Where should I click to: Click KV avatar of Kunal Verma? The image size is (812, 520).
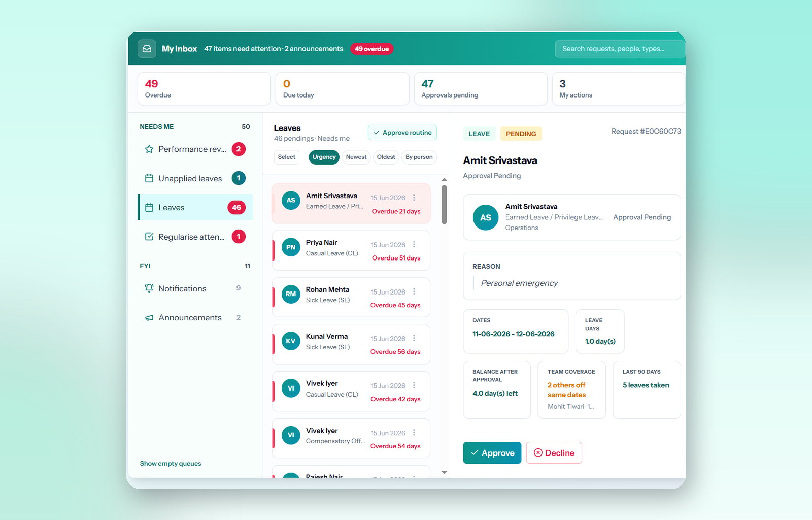point(291,341)
